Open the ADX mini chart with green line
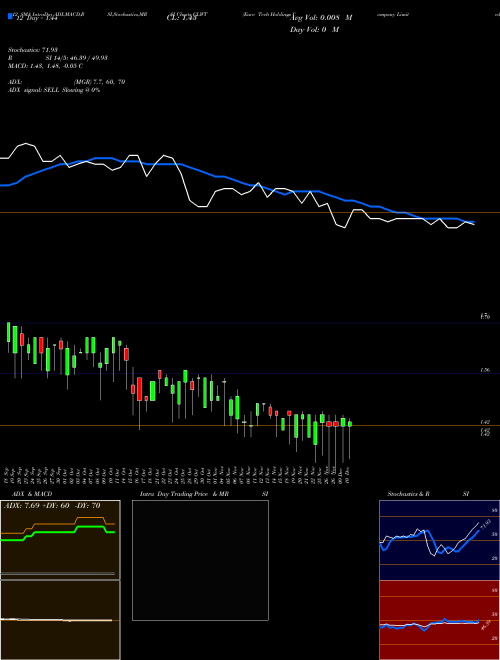500x660 pixels. coord(60,540)
